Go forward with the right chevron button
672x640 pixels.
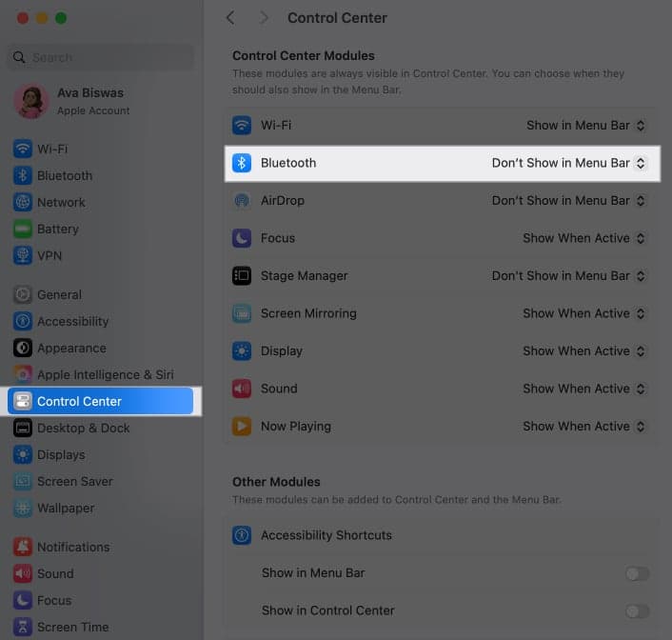click(264, 17)
